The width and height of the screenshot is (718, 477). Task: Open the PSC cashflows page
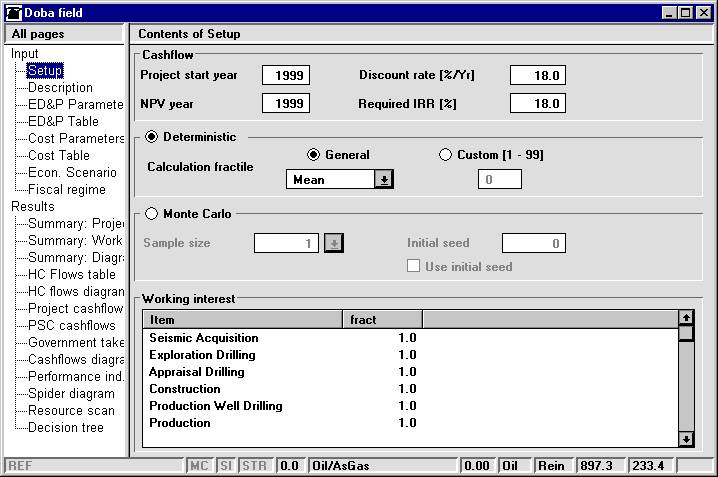71,325
